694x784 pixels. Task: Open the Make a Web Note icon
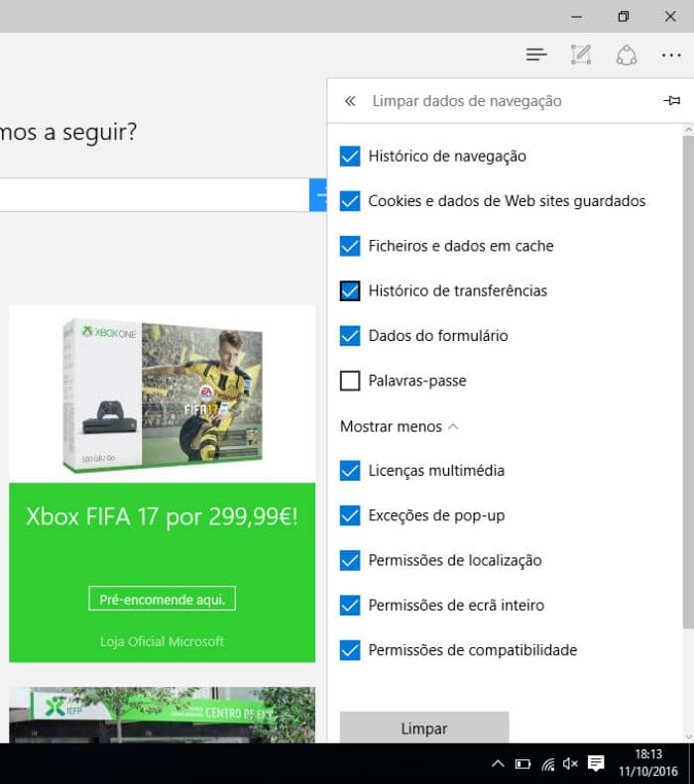pos(581,55)
